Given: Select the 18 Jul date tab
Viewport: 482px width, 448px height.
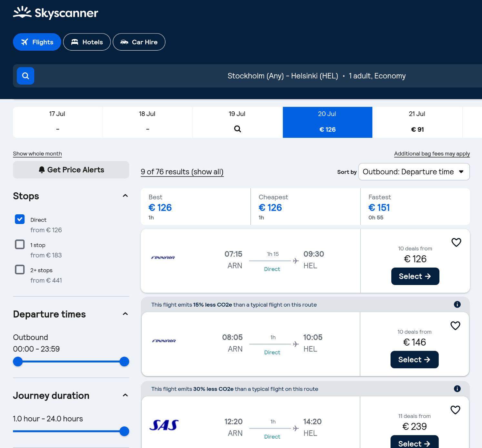Looking at the screenshot, I should [x=147, y=122].
